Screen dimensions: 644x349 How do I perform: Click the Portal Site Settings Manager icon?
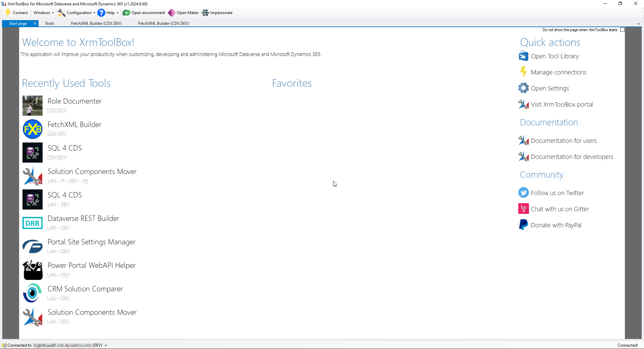pos(33,246)
